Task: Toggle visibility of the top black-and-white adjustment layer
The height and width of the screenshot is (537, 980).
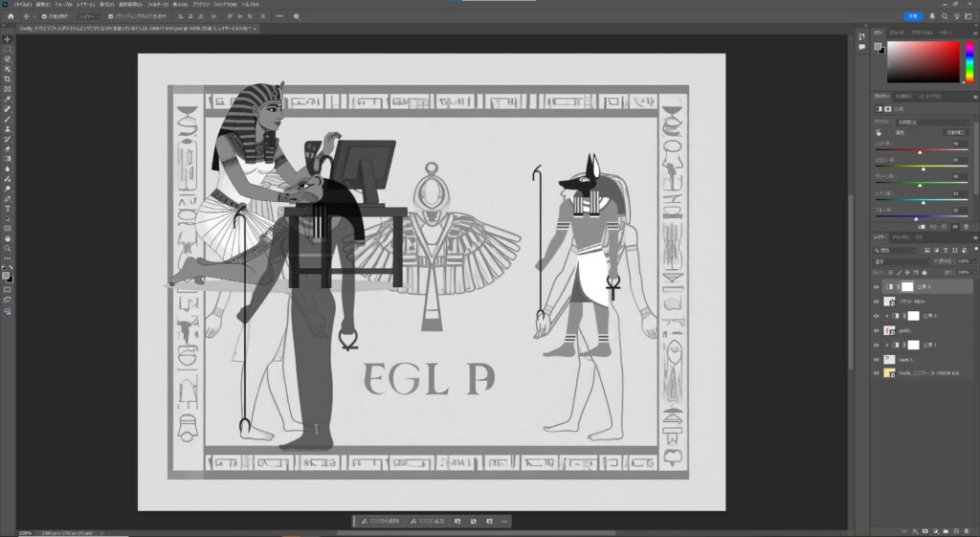Action: click(876, 286)
